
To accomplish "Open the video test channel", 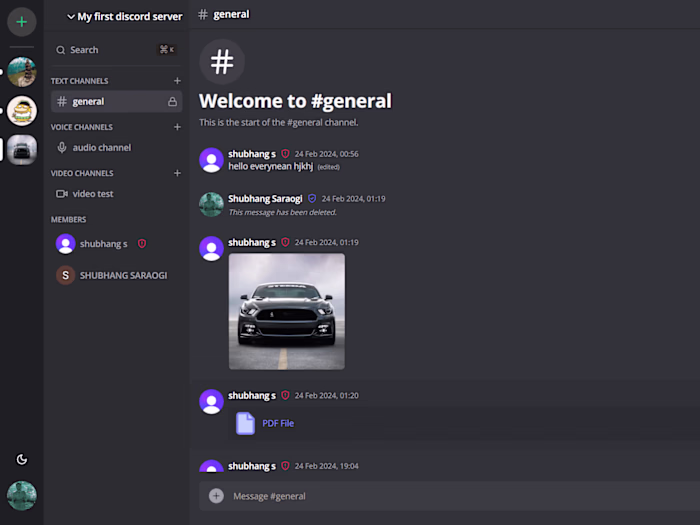I will (117, 194).
